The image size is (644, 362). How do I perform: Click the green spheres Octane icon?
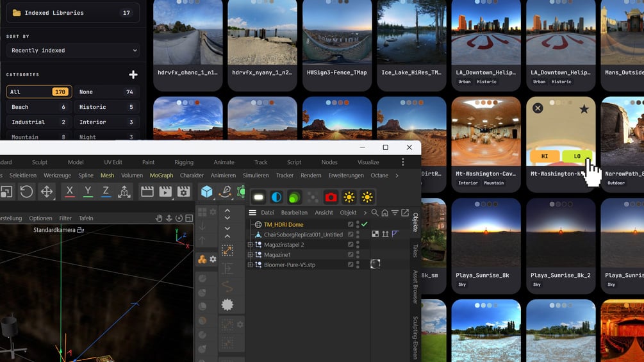tap(294, 197)
